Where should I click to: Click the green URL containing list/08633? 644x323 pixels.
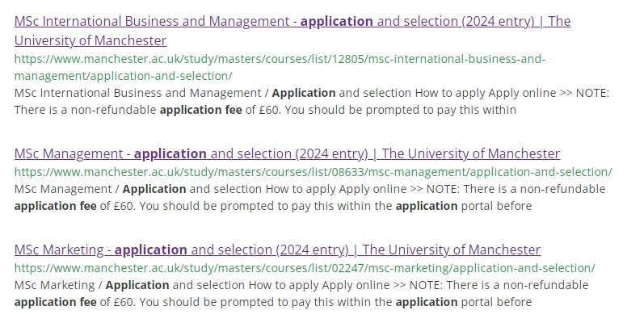313,172
